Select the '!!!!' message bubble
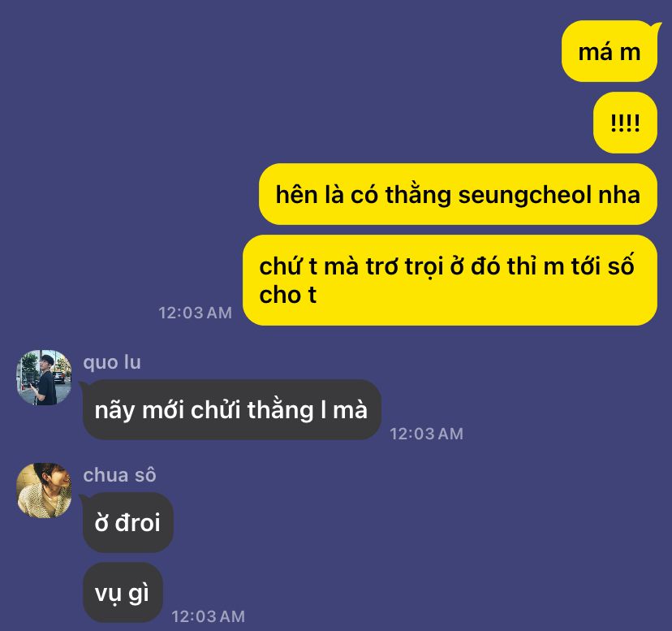The image size is (672, 631). coord(625,123)
